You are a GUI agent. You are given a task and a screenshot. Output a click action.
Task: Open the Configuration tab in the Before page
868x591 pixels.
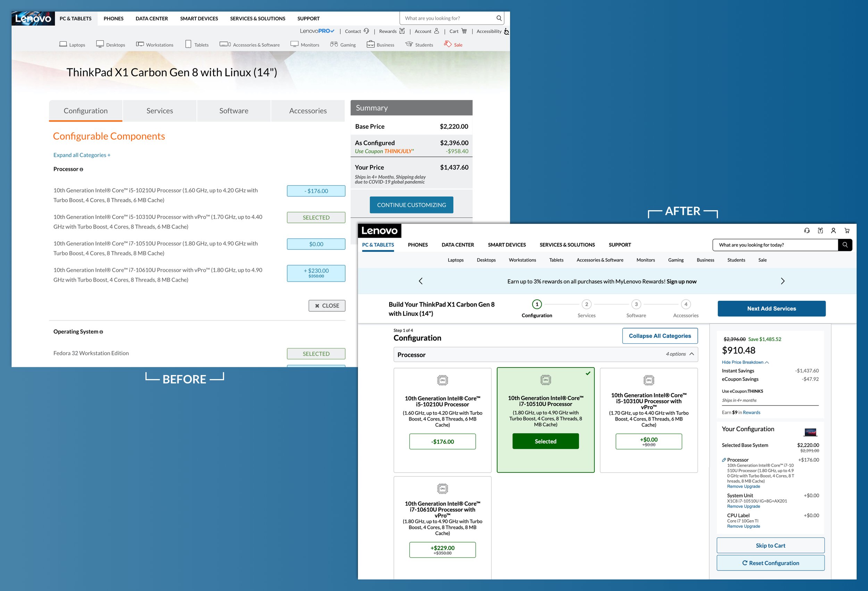point(85,110)
